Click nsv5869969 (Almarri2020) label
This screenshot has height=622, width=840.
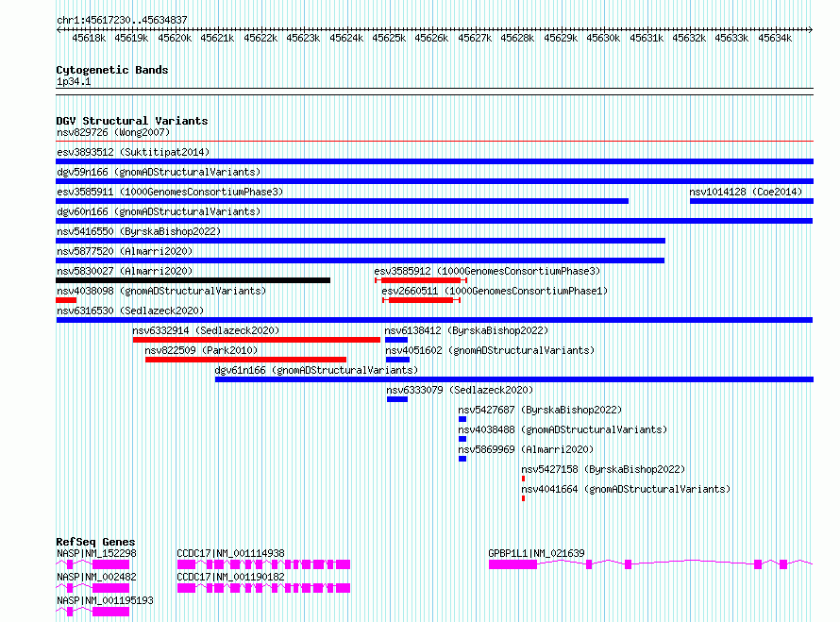pos(526,449)
